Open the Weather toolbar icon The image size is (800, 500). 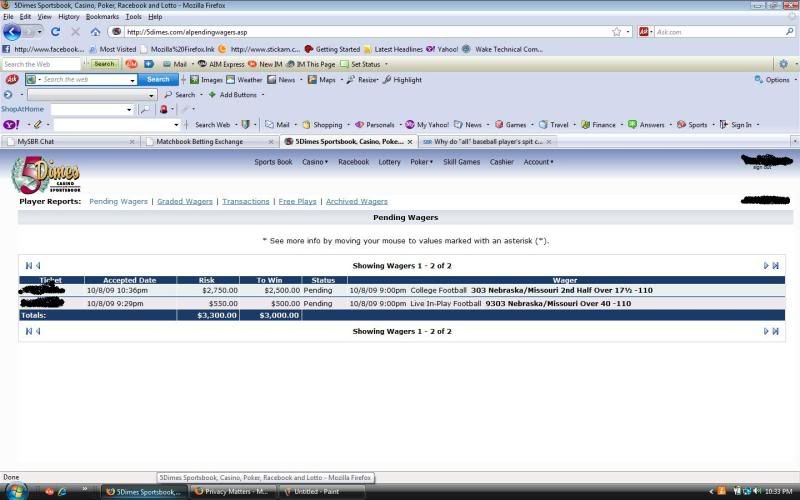pos(244,79)
